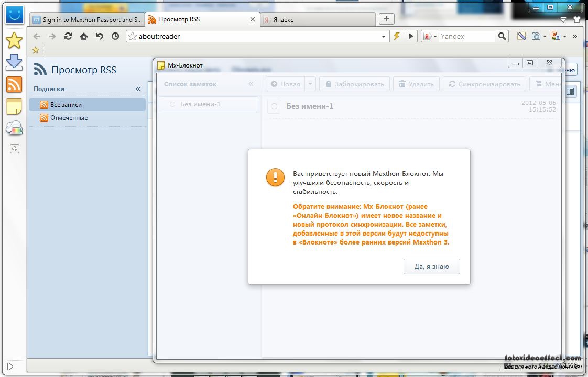
Task: Expand the translate dropdown arrow
Action: tap(564, 37)
